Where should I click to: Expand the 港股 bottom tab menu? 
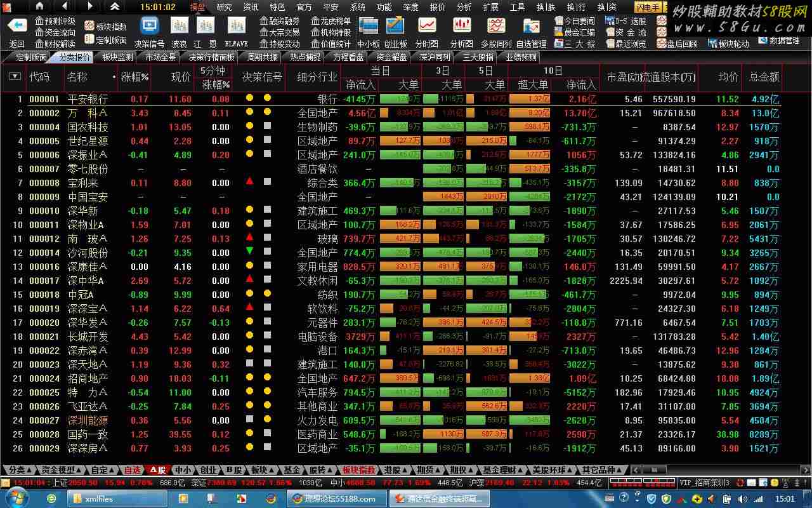[x=395, y=470]
